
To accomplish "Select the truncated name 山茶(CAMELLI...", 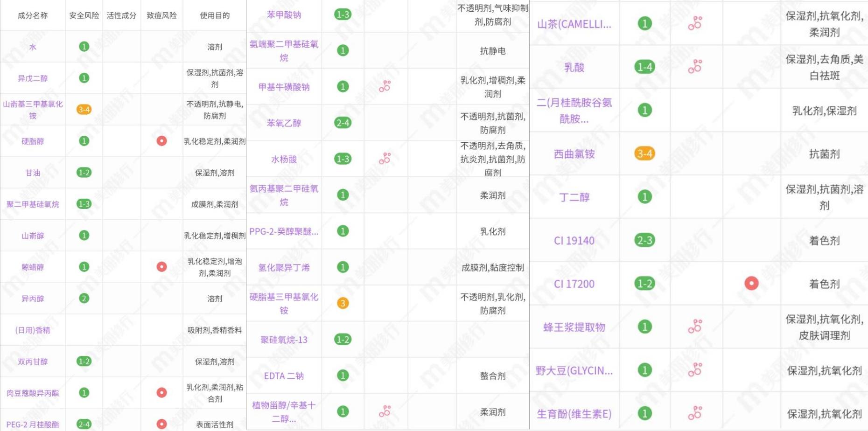I will pos(574,24).
